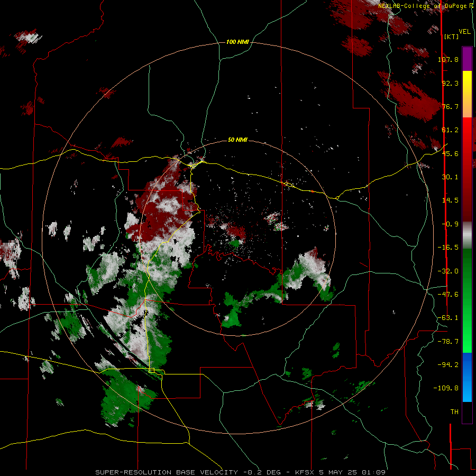Select the NEXLAB-College of DuPage header text

pos(425,6)
